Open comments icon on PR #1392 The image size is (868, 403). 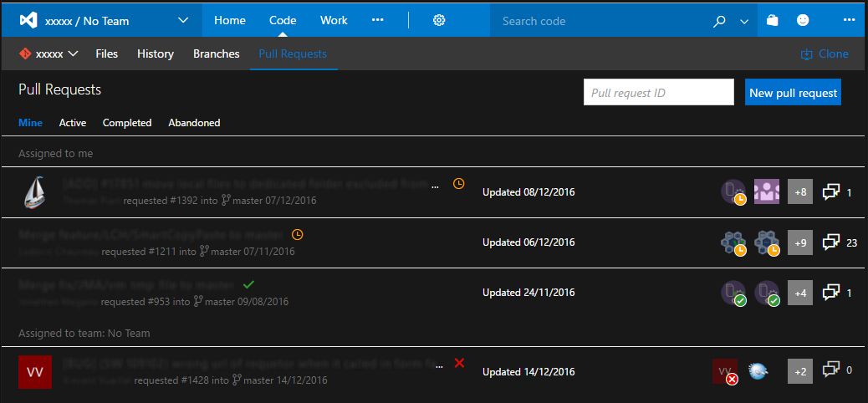tap(831, 192)
